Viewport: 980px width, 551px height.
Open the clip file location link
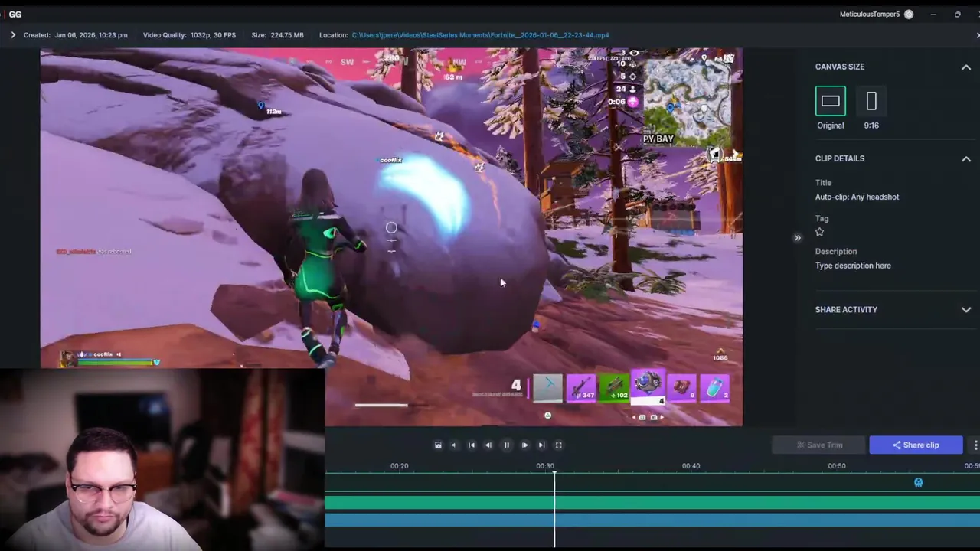(480, 35)
